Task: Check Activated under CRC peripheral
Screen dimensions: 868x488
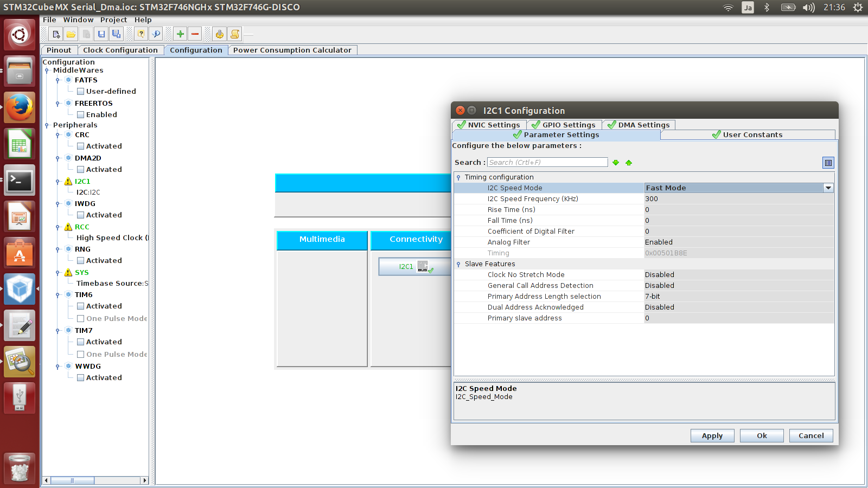Action: (80, 146)
